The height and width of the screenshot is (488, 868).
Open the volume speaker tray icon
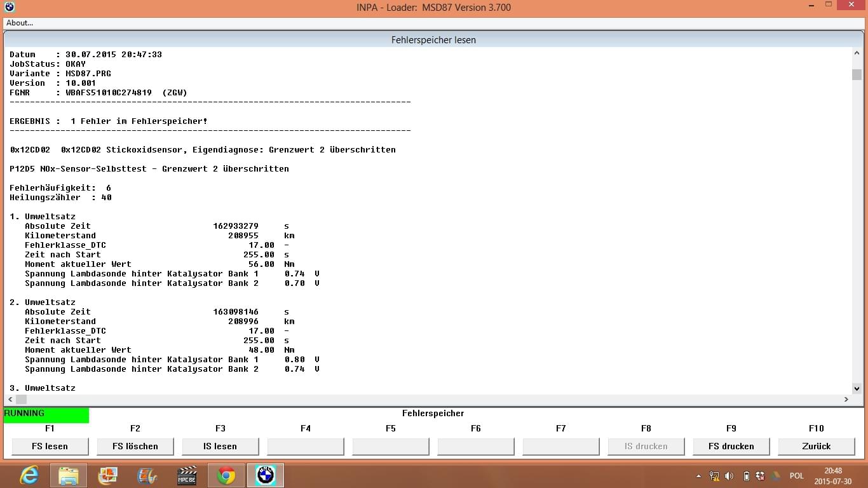point(729,475)
